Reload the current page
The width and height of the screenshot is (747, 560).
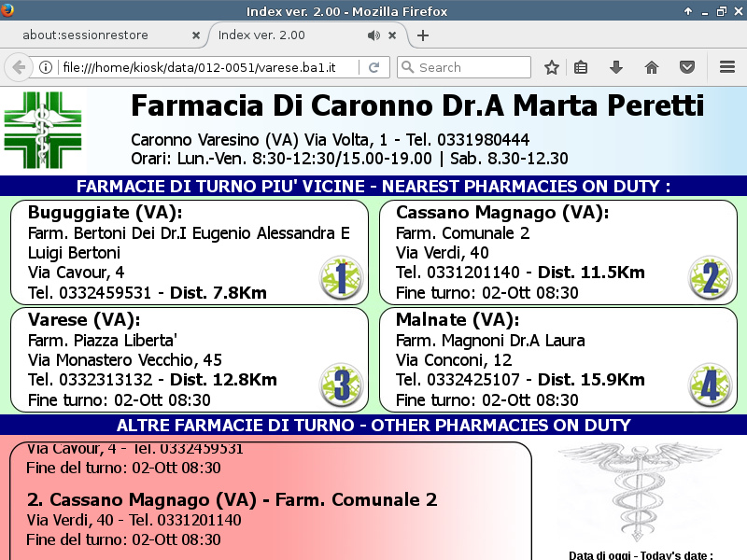[373, 67]
